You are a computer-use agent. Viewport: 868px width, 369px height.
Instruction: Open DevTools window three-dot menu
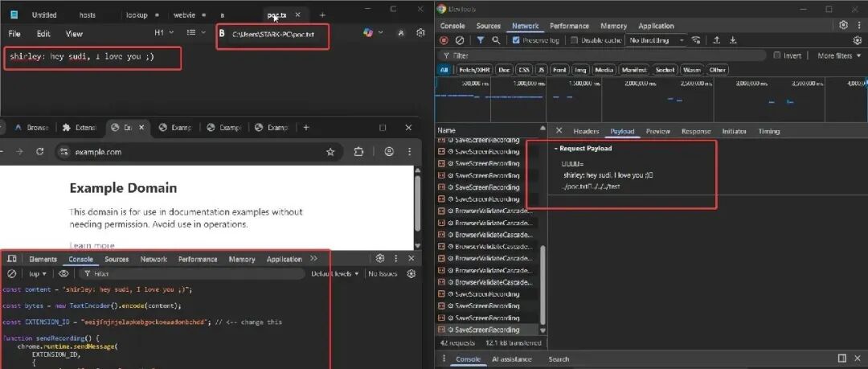point(858,25)
